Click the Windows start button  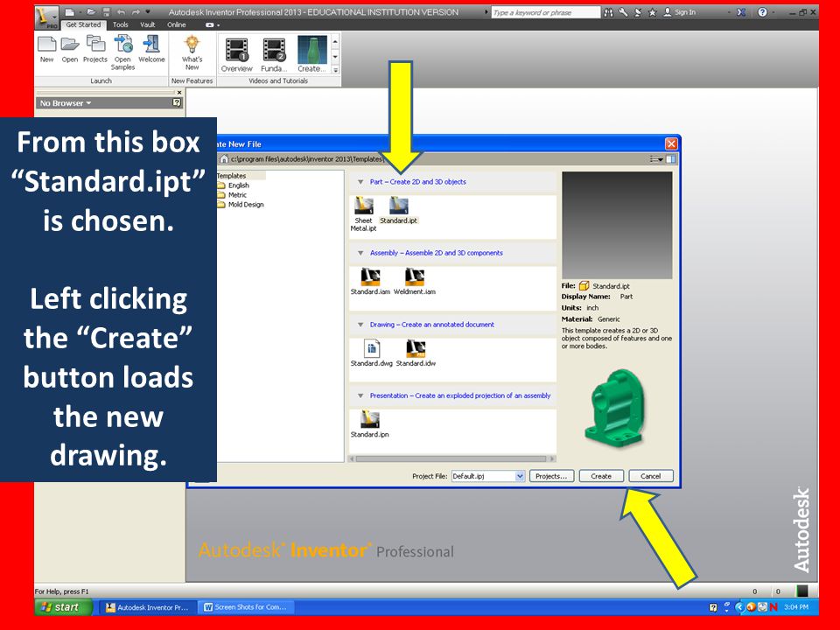(x=63, y=607)
